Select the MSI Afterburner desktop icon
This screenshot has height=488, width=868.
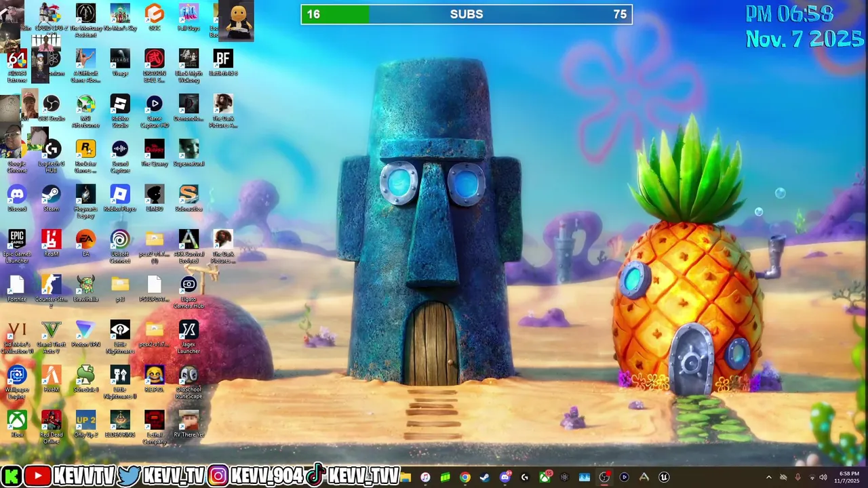tap(85, 111)
